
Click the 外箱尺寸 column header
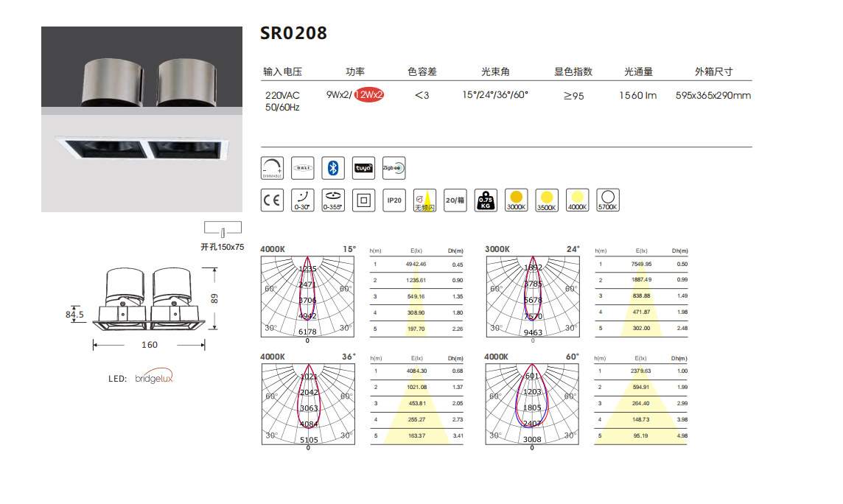coord(714,71)
